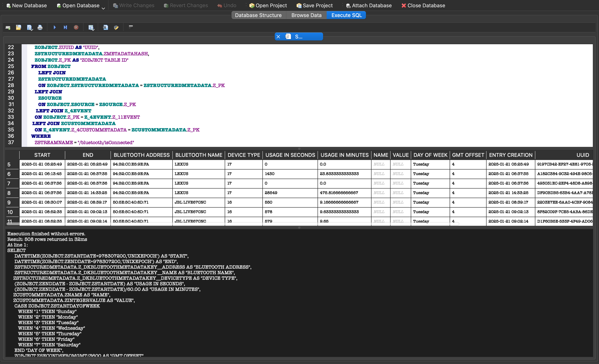Click the red Stop execution icon
599x364 pixels.
76,27
